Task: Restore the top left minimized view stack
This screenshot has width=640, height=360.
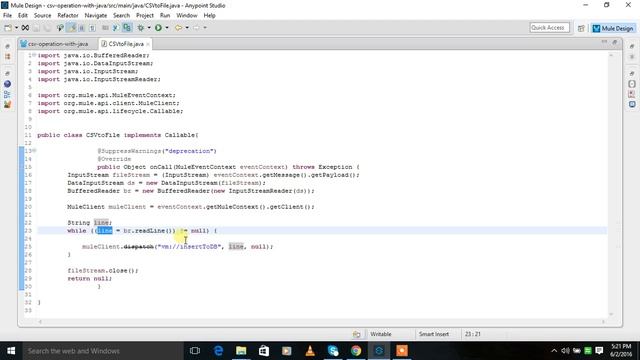Action: pos(7,47)
